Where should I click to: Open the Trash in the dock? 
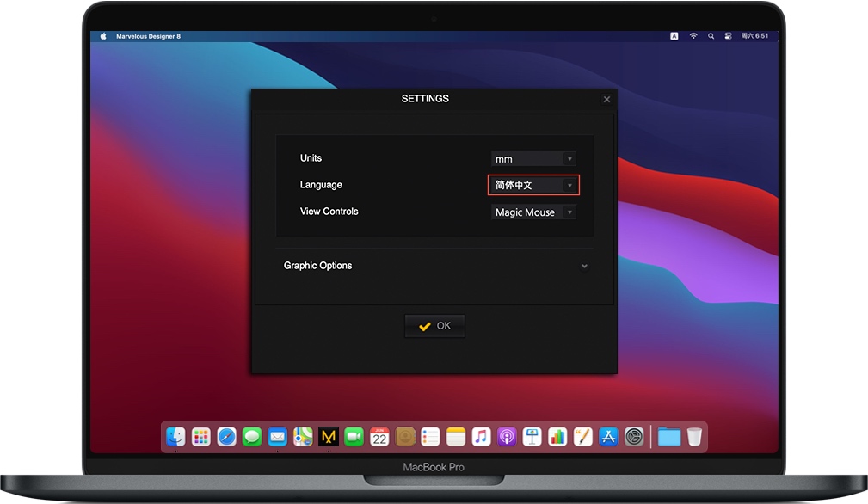point(694,437)
